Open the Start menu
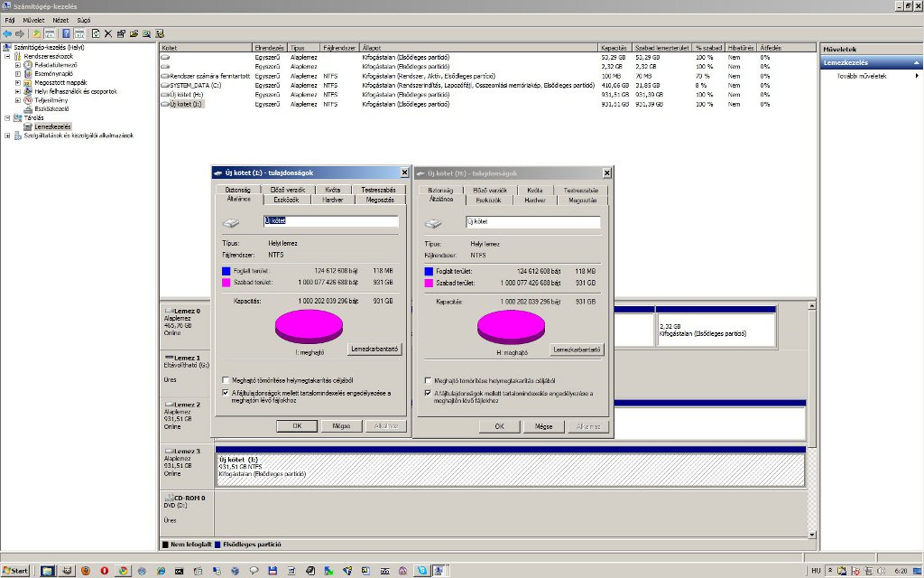 [15, 571]
